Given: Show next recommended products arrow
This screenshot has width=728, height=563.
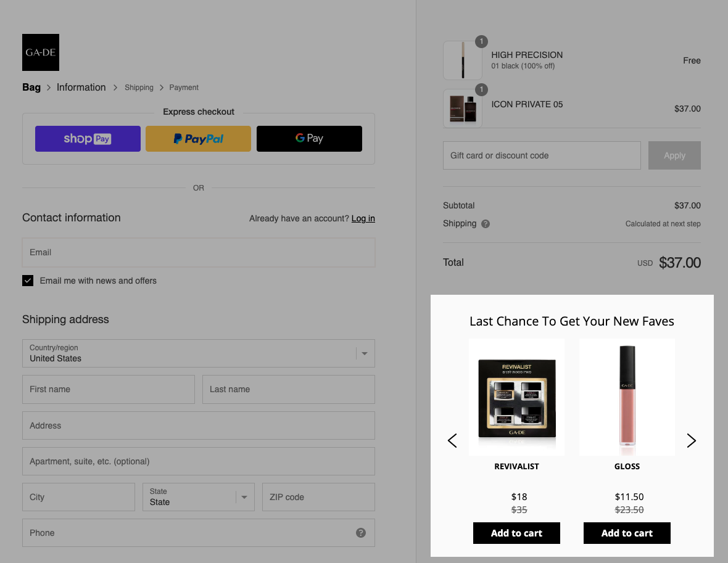Looking at the screenshot, I should [x=692, y=440].
